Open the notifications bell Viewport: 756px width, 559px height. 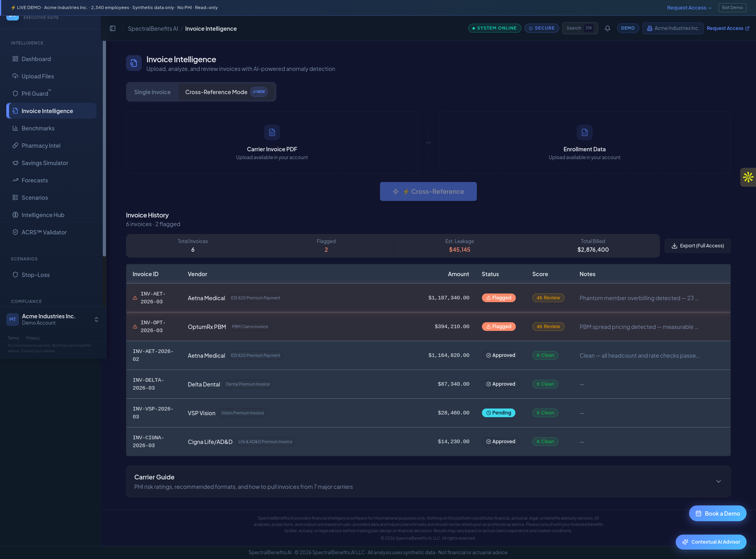608,28
